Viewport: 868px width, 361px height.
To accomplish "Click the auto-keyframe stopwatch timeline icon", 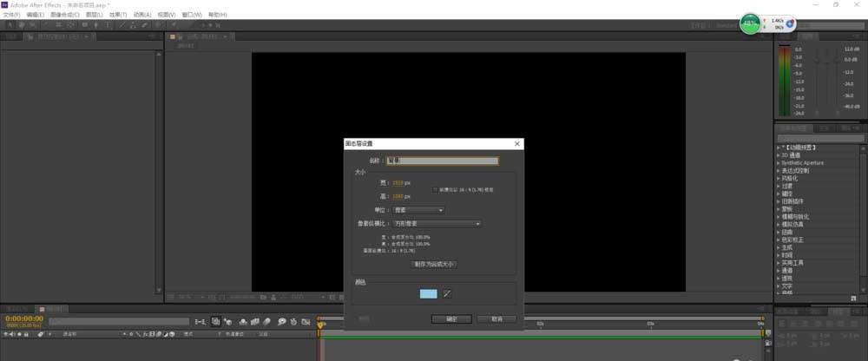I will [294, 320].
